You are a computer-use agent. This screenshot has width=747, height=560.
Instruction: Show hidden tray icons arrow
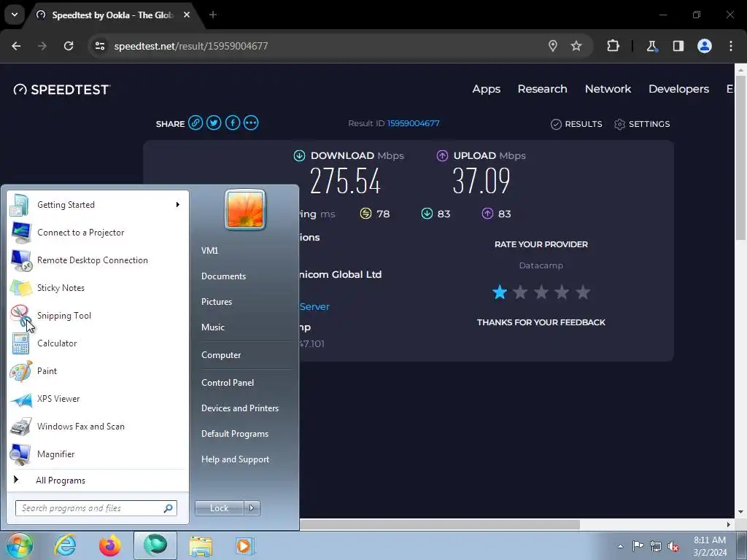point(620,546)
